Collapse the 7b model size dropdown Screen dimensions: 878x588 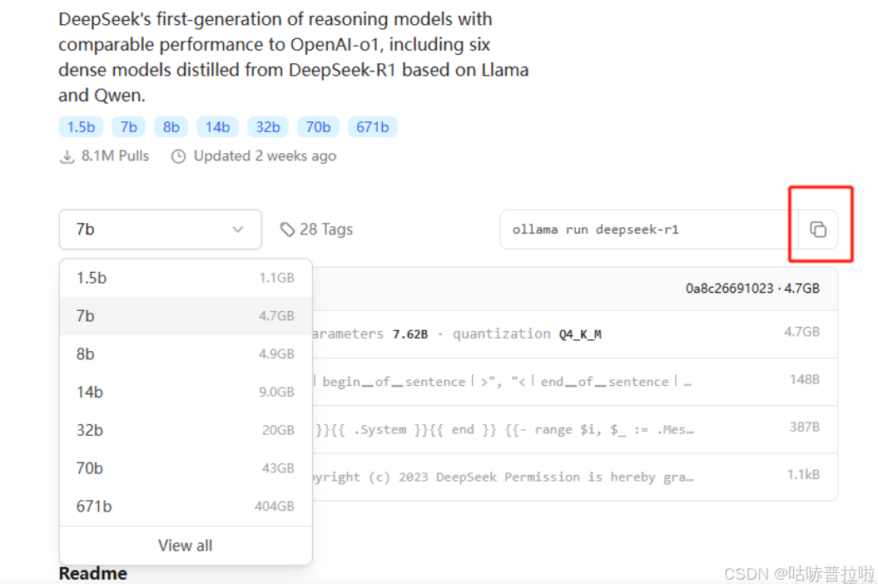pos(160,230)
